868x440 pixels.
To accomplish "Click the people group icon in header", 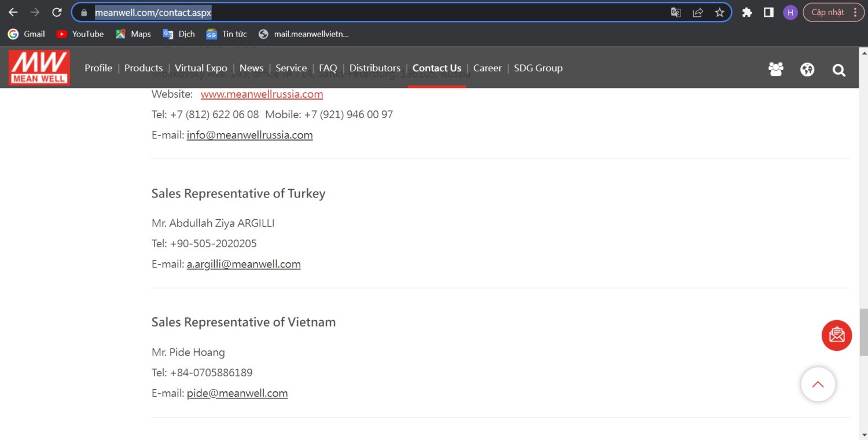I will pyautogui.click(x=776, y=69).
